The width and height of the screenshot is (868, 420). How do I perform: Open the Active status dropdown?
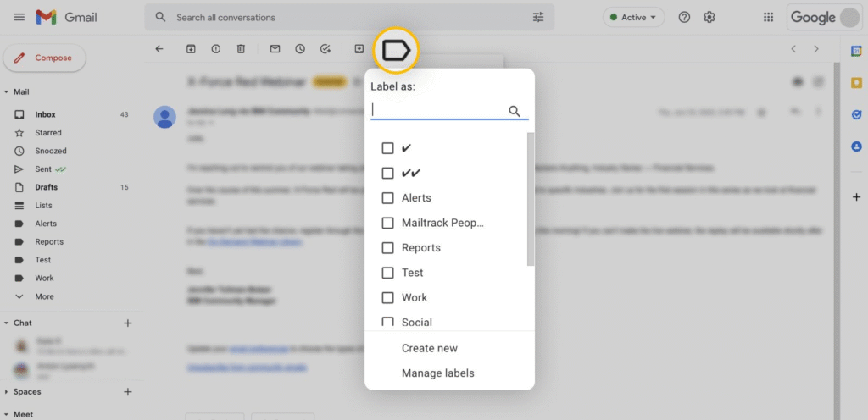click(633, 17)
